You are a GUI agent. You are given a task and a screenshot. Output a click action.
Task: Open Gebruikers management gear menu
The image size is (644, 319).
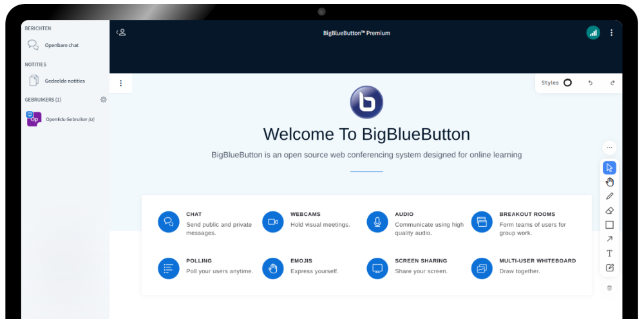[104, 100]
